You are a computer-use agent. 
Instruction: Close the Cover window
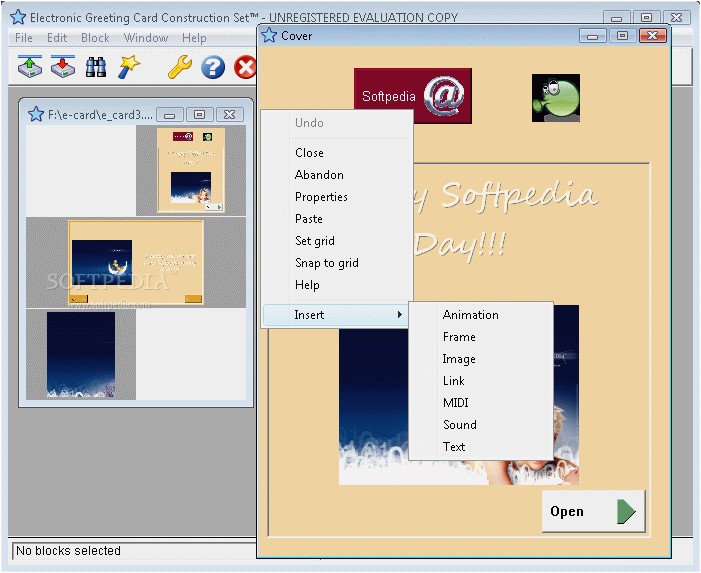tap(653, 36)
